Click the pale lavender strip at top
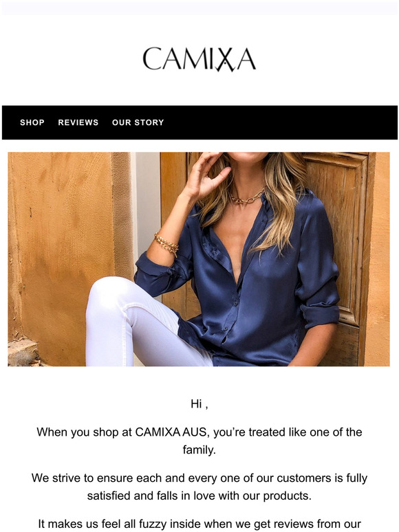 click(x=199, y=8)
